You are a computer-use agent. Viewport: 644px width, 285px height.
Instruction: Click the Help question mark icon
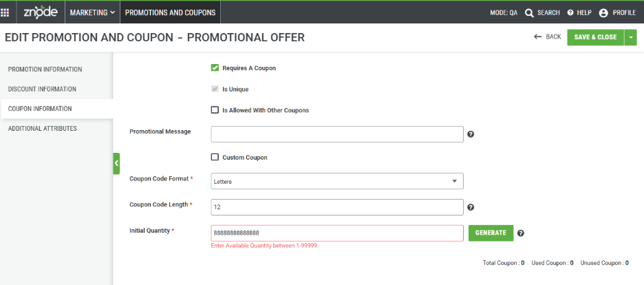[x=570, y=12]
